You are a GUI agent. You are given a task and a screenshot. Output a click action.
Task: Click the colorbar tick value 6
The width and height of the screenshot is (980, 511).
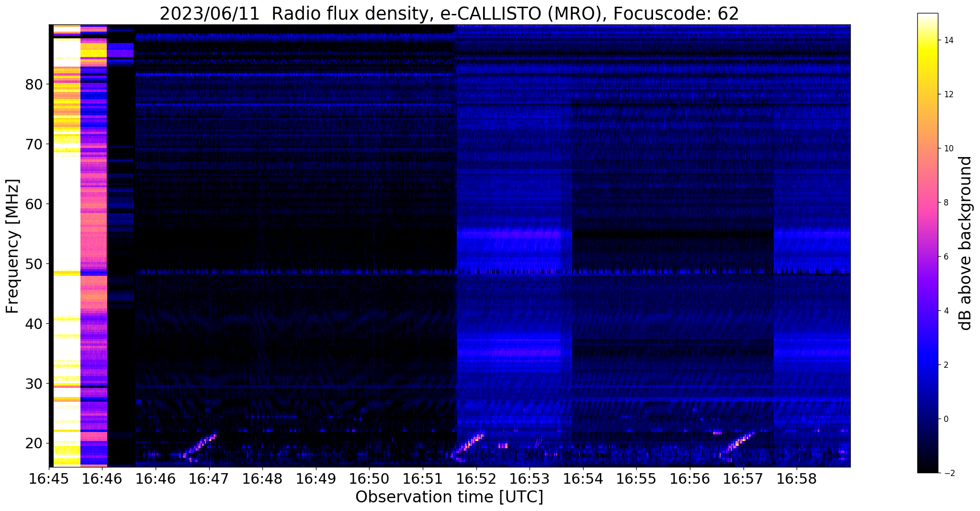coord(946,257)
